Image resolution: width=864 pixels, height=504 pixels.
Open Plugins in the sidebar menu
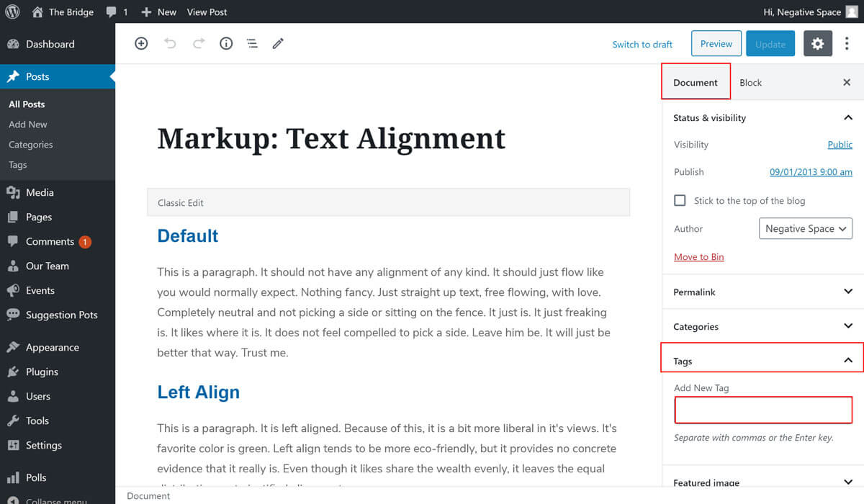(42, 372)
